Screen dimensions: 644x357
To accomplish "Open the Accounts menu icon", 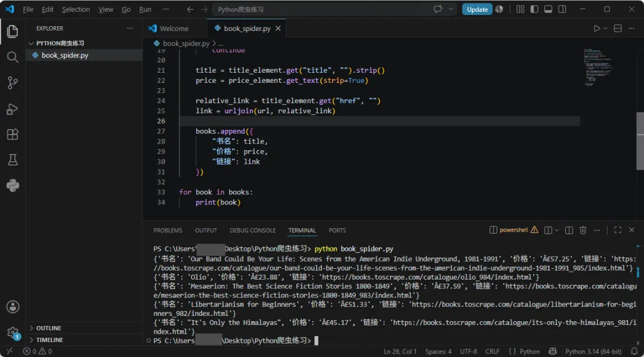I will tap(13, 306).
